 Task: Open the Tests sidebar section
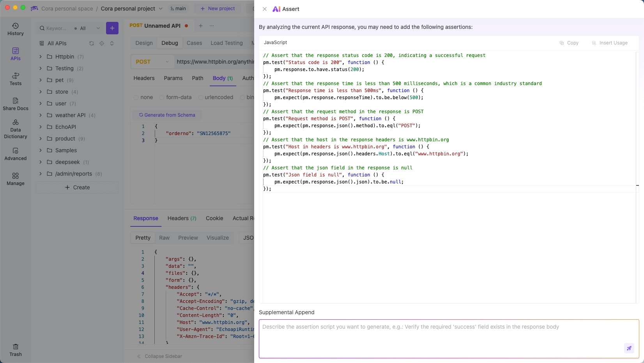(x=16, y=79)
